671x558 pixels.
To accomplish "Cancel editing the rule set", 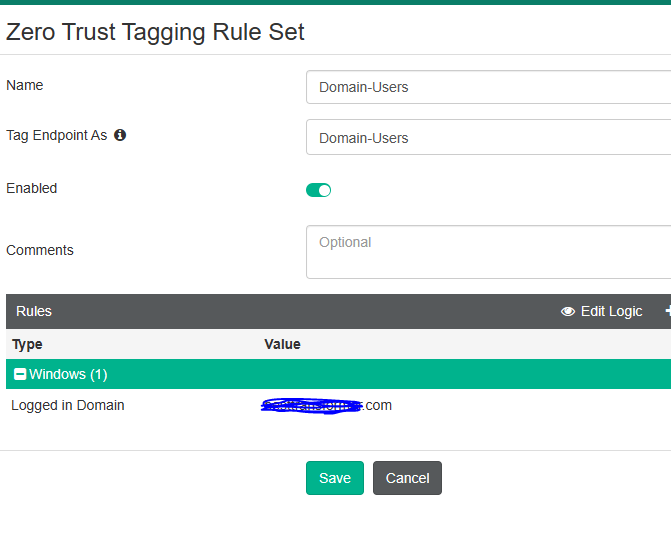I will [407, 478].
